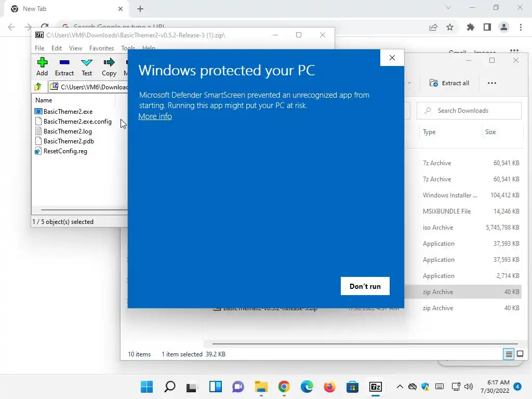Switch Explorer to details view icon
The height and width of the screenshot is (399, 532).
click(x=509, y=354)
